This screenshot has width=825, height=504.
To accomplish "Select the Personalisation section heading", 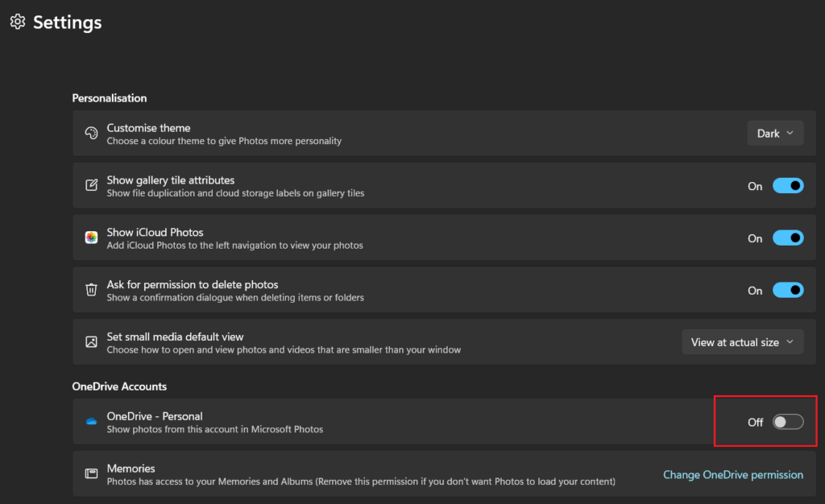I will click(x=110, y=97).
